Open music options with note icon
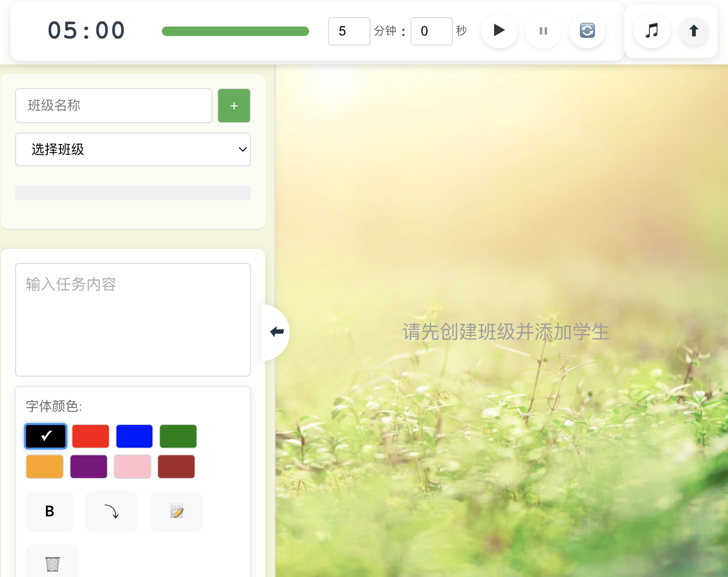728x577 pixels. pos(652,31)
